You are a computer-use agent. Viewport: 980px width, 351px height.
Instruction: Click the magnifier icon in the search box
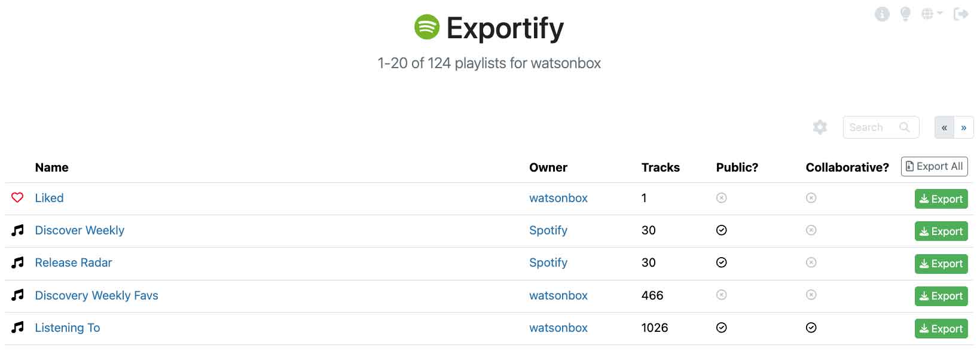pos(904,127)
